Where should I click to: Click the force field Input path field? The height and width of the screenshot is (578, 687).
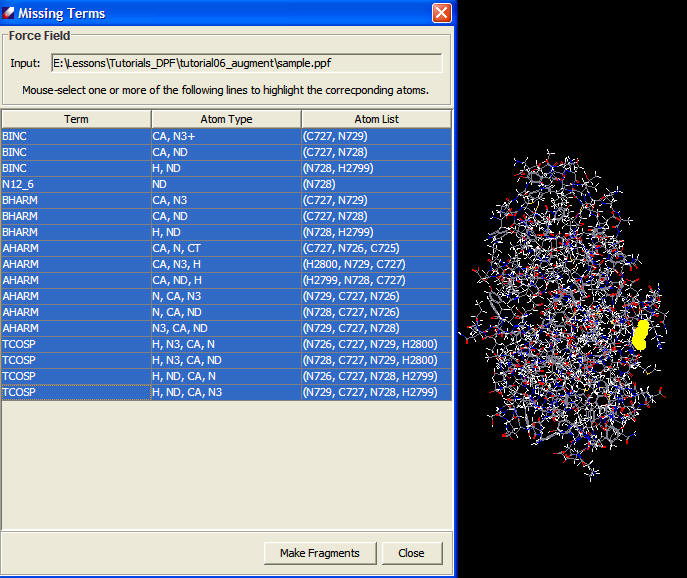point(246,63)
